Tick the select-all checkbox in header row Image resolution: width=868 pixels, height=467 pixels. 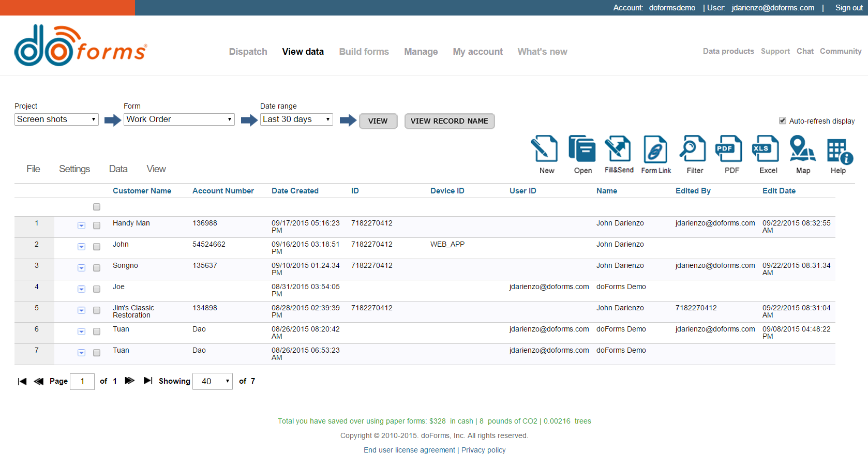pyautogui.click(x=97, y=207)
